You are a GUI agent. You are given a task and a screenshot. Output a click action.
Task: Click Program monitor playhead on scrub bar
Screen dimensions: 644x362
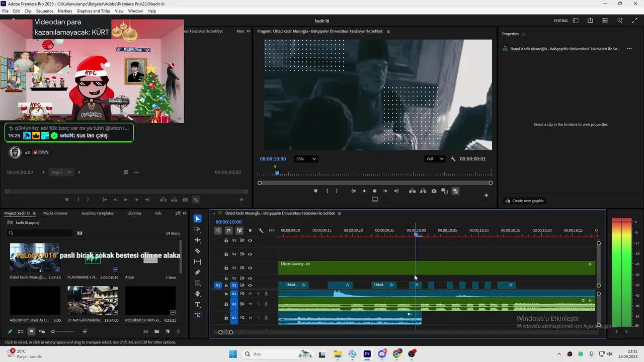coord(277,173)
